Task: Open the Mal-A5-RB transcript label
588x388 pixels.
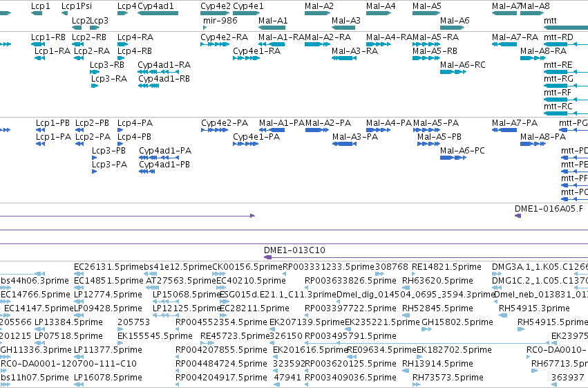Action: coord(435,50)
